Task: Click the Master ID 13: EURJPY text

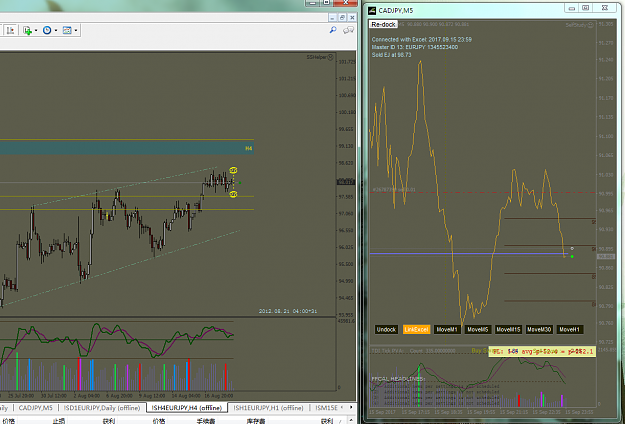Action: coord(415,47)
